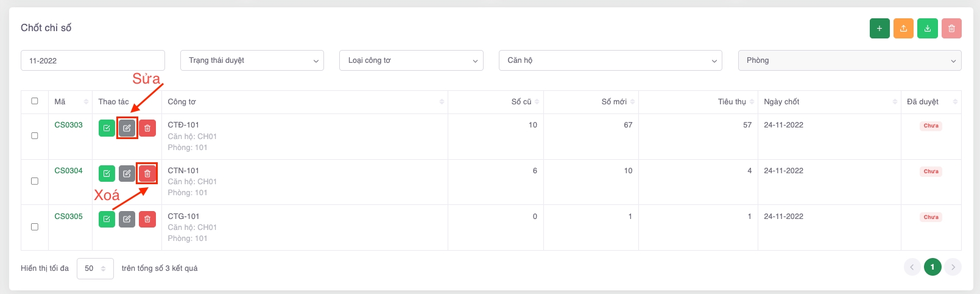
Task: Go to page 1 in pagination
Action: pyautogui.click(x=932, y=267)
